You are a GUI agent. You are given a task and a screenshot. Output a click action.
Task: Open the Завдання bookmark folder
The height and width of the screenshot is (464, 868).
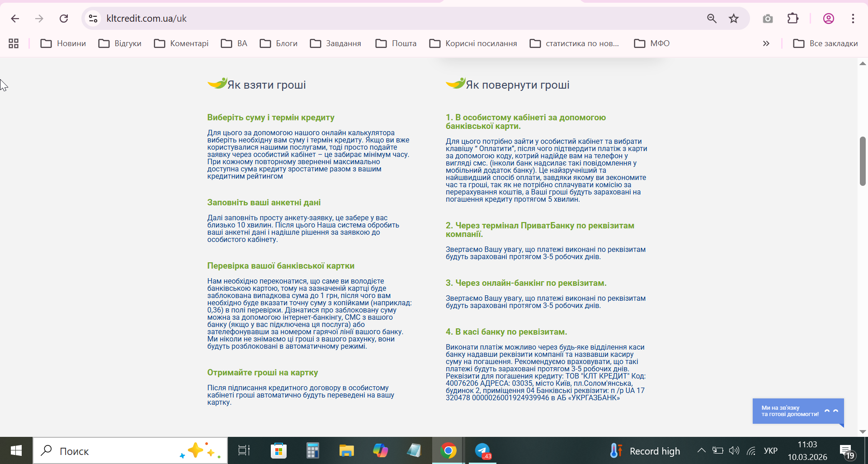[x=336, y=43]
